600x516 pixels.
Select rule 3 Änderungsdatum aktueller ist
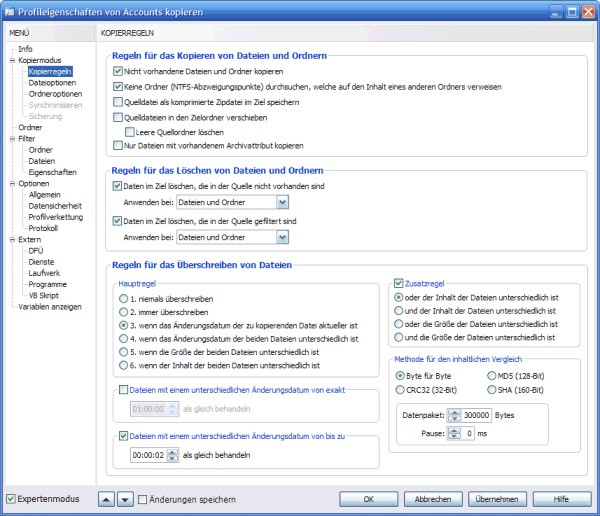123,325
